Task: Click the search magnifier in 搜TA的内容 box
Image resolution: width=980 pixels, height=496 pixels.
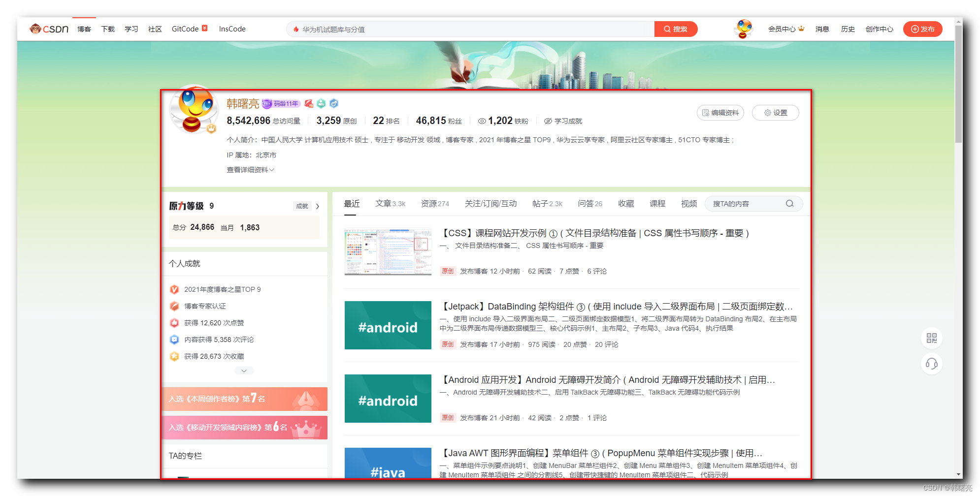Action: point(789,204)
